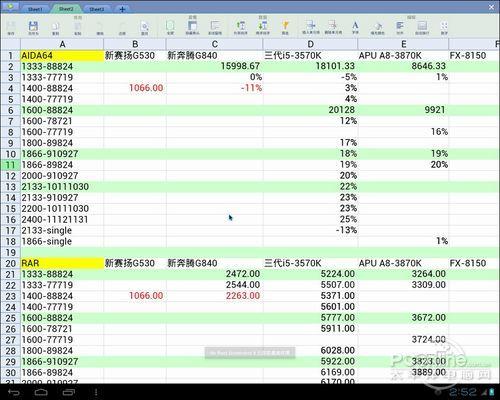Tap the Android Home navigation icon
The image size is (500, 400).
click(x=41, y=392)
